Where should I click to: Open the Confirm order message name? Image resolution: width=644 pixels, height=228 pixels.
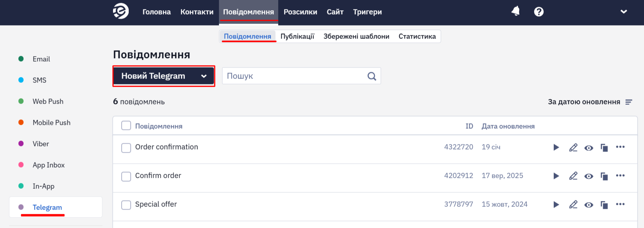click(158, 175)
